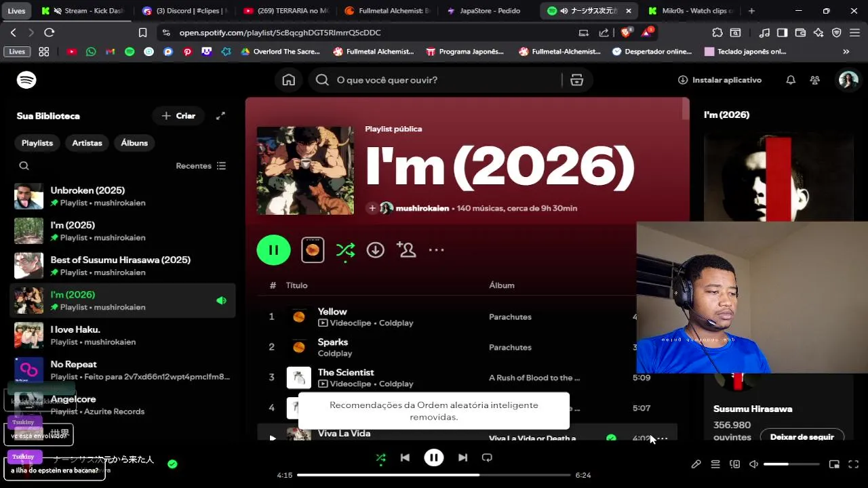Viewport: 868px width, 488px height.
Task: Bookmark this page in the browser
Action: 142,32
